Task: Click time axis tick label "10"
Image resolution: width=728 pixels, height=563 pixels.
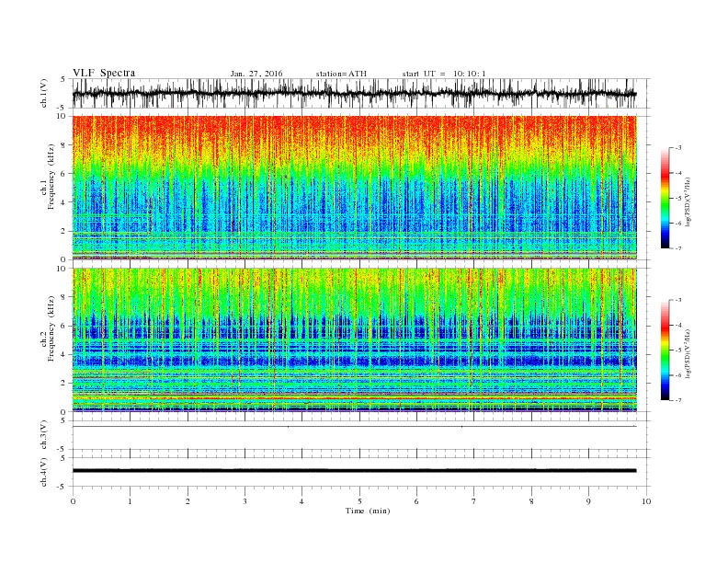Action: tap(646, 501)
